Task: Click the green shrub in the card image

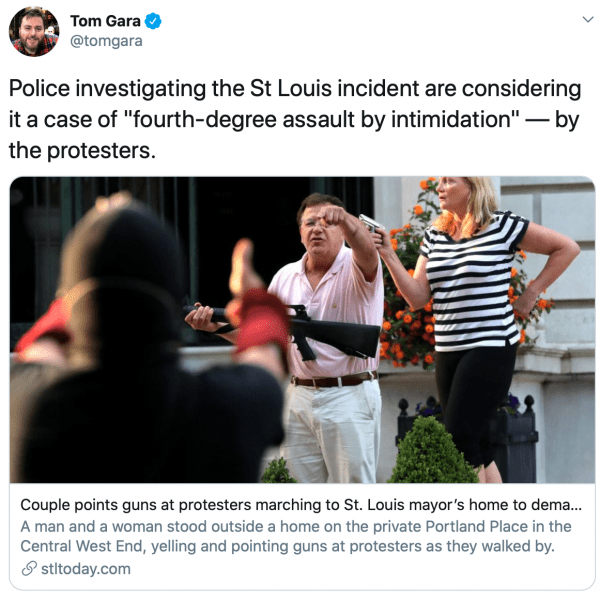Action: point(432,452)
